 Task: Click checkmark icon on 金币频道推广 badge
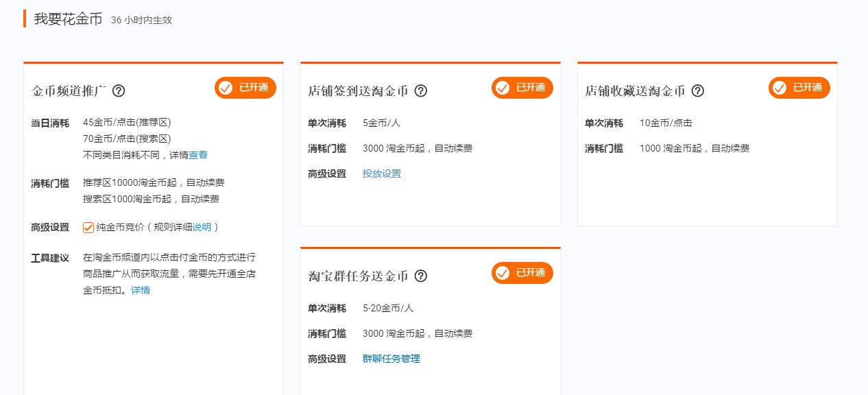pyautogui.click(x=225, y=88)
